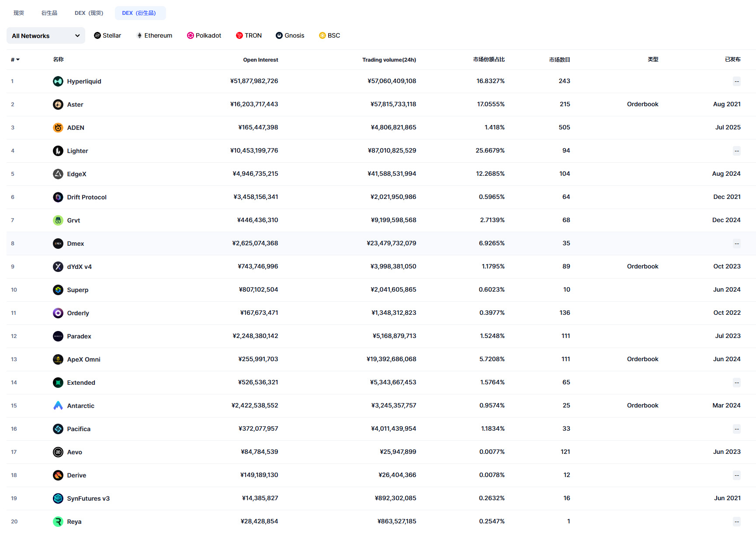Sort by the Trading volume(24h) column header
The image size is (756, 533).
pyautogui.click(x=388, y=59)
